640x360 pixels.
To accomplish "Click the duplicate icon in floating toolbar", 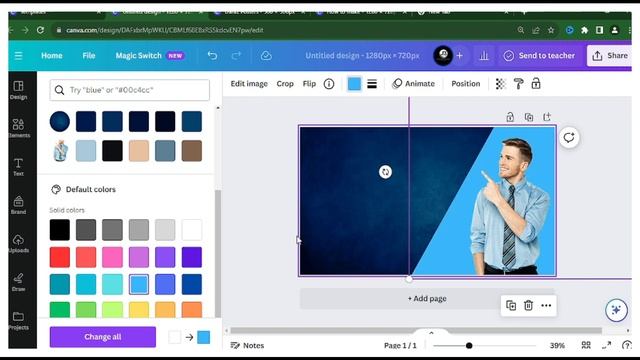I will pyautogui.click(x=511, y=305).
